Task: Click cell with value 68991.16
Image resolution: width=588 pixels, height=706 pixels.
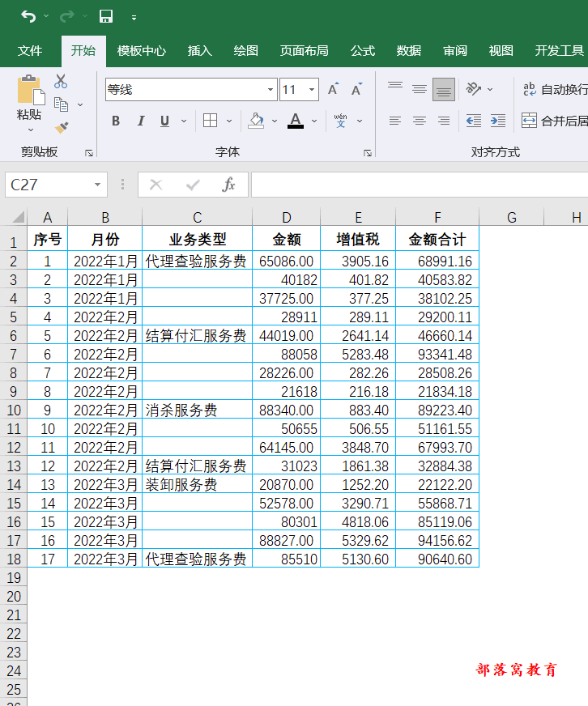Action: click(x=437, y=262)
